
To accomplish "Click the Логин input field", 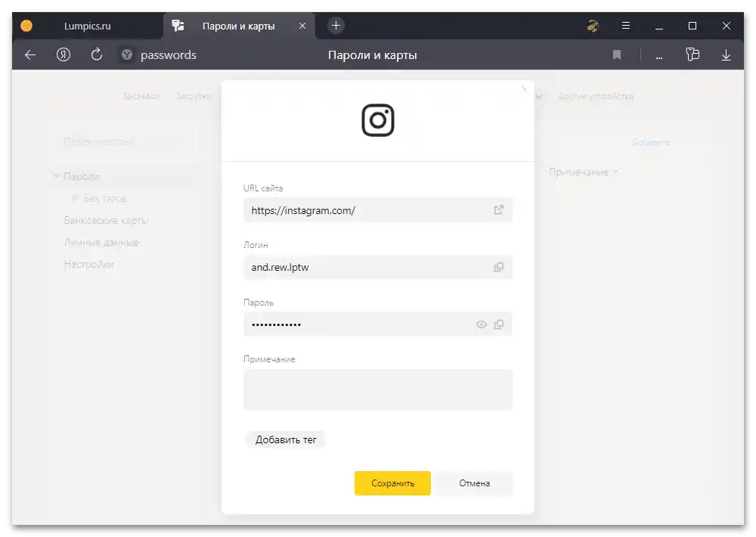I will pyautogui.click(x=377, y=267).
